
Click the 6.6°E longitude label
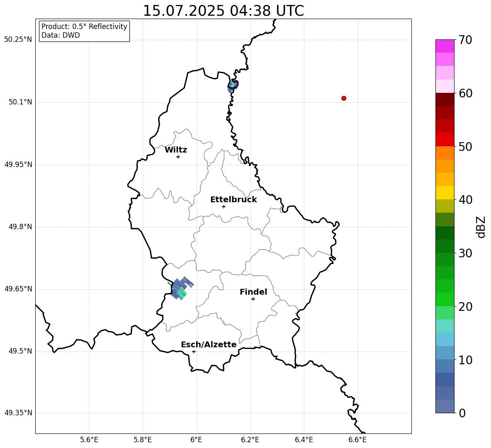(357, 440)
